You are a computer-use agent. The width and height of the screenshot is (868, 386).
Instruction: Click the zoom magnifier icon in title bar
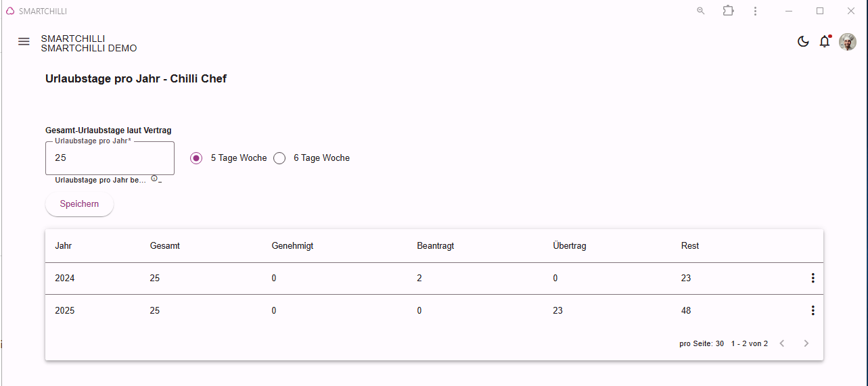701,11
